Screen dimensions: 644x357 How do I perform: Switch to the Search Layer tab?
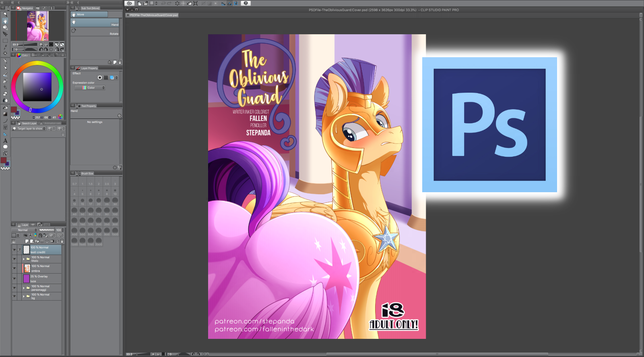[27, 123]
